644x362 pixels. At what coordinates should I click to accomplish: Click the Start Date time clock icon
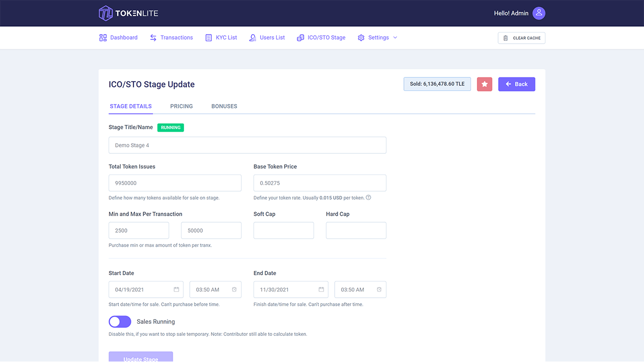click(234, 290)
